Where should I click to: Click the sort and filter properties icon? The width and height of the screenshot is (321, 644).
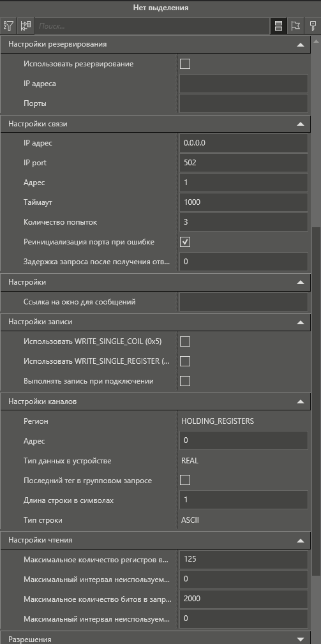point(9,26)
